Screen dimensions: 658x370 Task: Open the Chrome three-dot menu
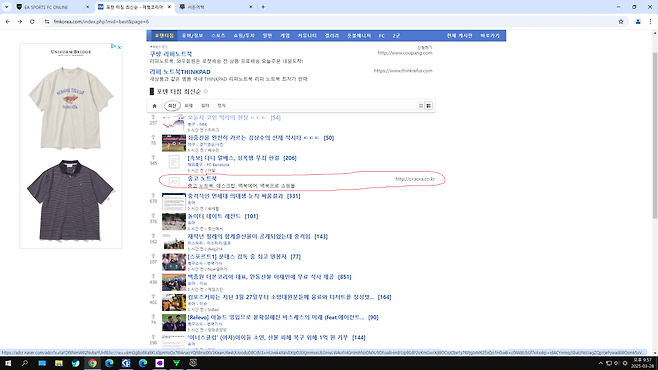tap(650, 21)
